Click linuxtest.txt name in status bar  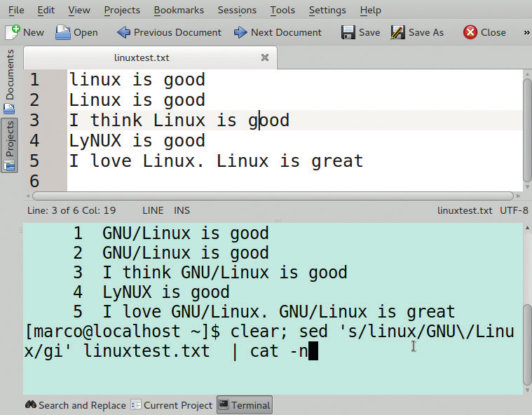(x=465, y=210)
